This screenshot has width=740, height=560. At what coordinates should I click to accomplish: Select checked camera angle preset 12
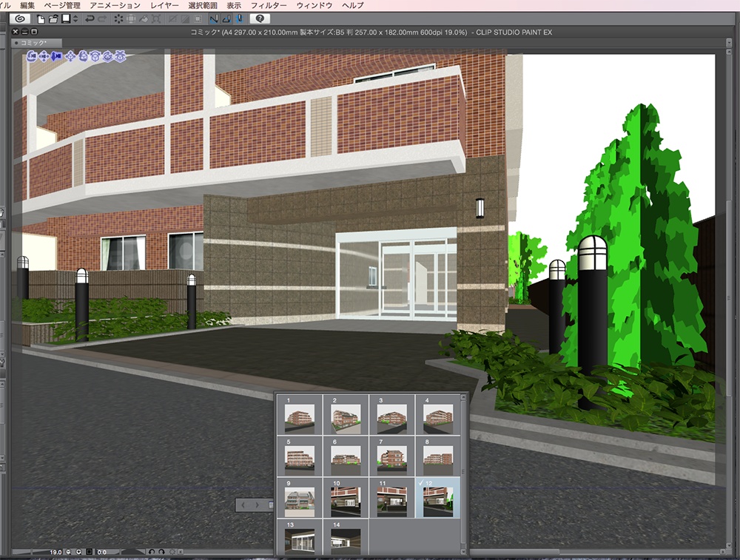[x=437, y=498]
